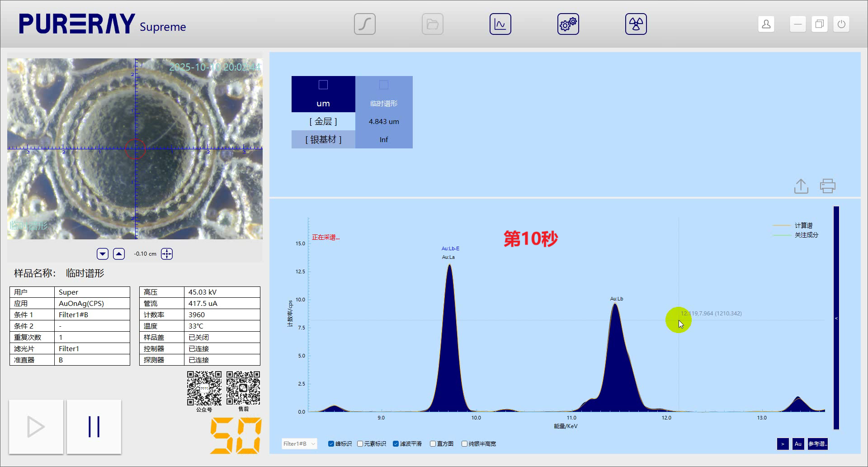This screenshot has height=467, width=868.
Task: Open the Filter1#B dropdown below spectrum
Action: pyautogui.click(x=299, y=444)
